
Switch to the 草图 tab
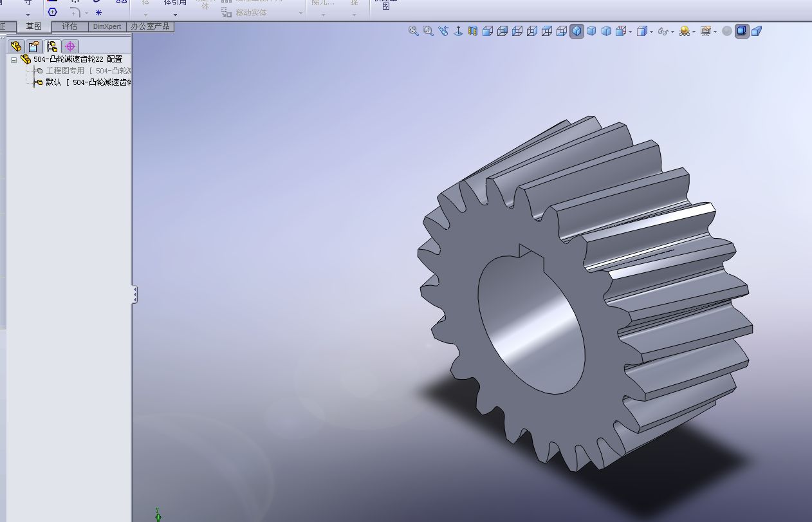point(33,26)
